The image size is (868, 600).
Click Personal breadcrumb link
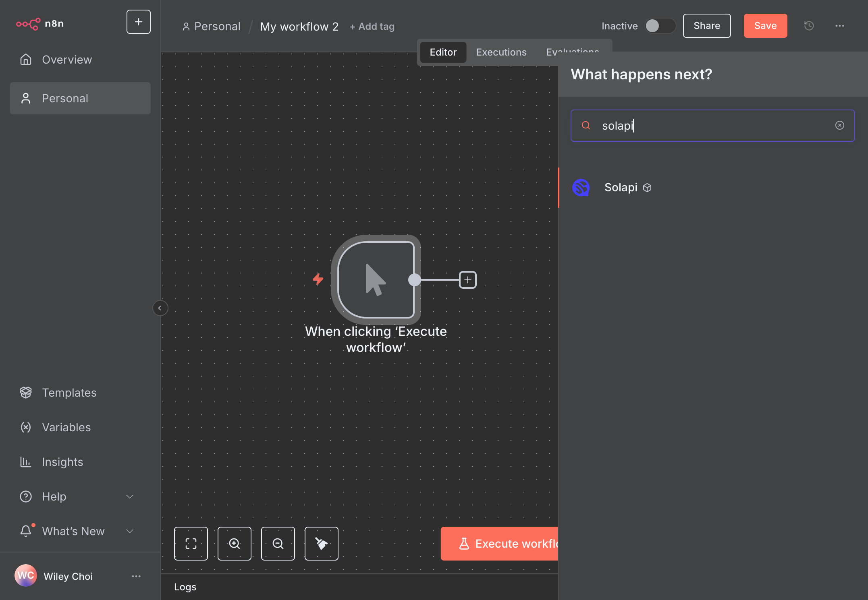pos(212,26)
